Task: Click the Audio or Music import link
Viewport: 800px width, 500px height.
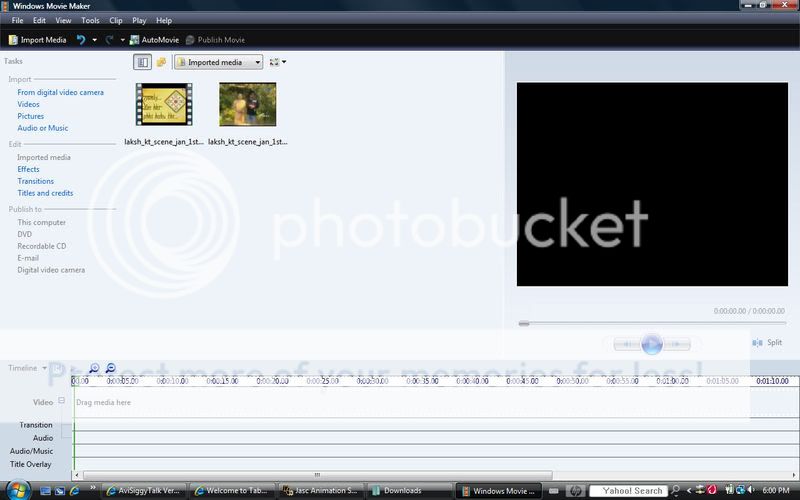Action: 42,128
